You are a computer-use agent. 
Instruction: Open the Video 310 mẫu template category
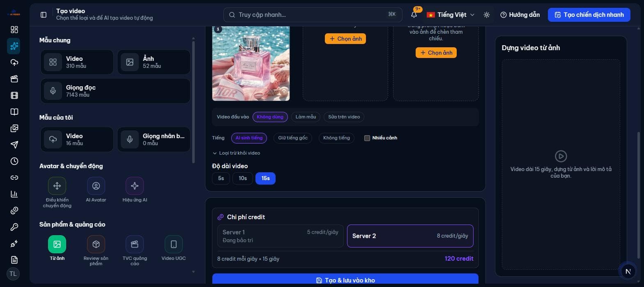tap(77, 62)
